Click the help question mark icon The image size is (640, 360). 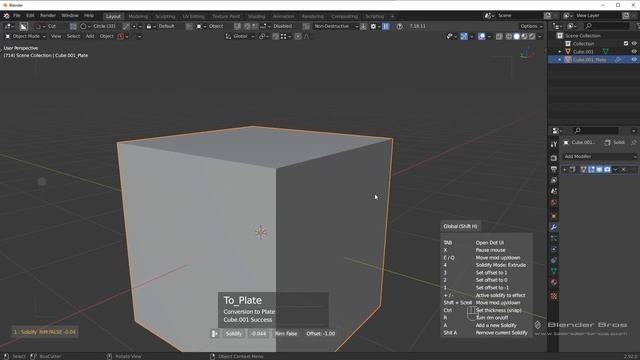400,26
